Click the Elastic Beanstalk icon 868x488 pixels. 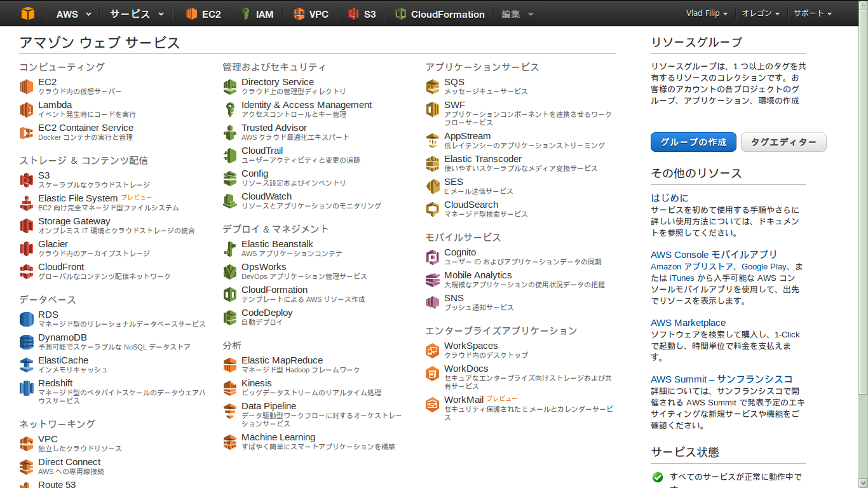pyautogui.click(x=229, y=248)
